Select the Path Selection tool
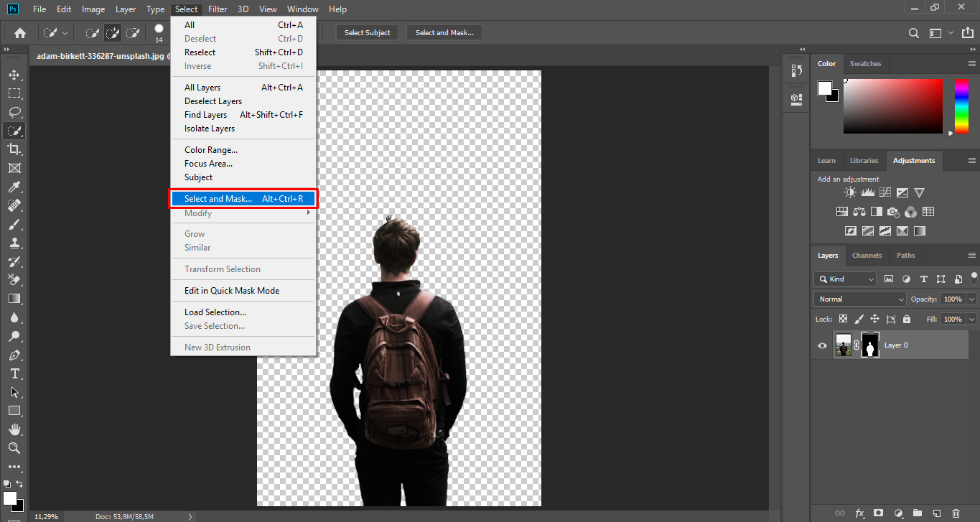Image resolution: width=980 pixels, height=522 pixels. pos(14,392)
